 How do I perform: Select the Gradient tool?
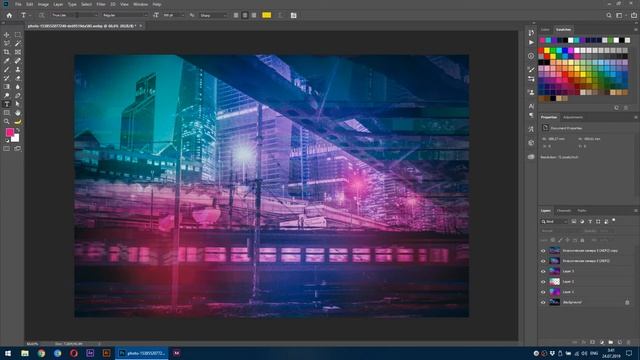click(7, 87)
